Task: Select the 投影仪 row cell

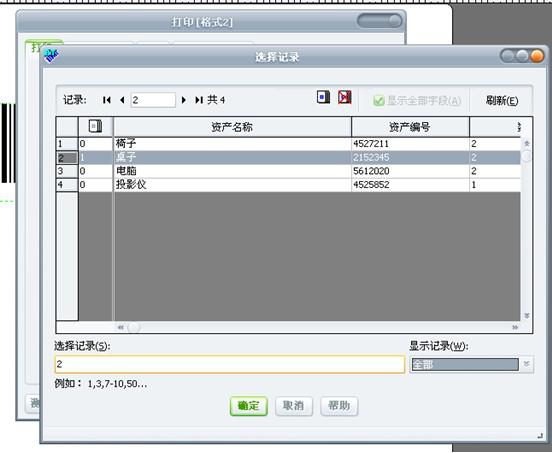Action: tap(232, 185)
